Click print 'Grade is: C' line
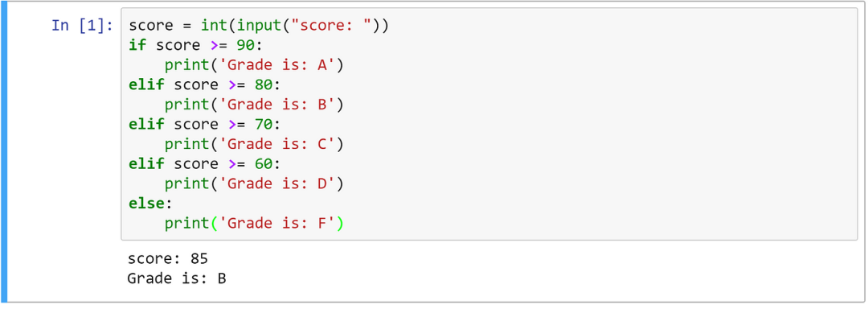The height and width of the screenshot is (309, 868). (x=254, y=145)
